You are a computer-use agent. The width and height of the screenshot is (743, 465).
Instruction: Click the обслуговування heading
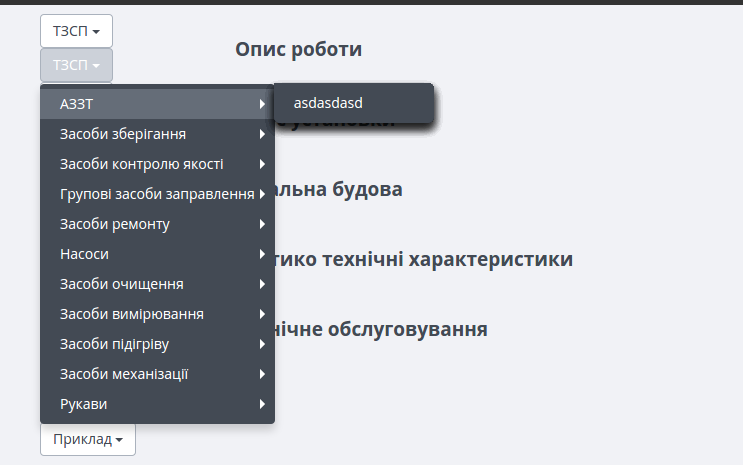point(382,330)
